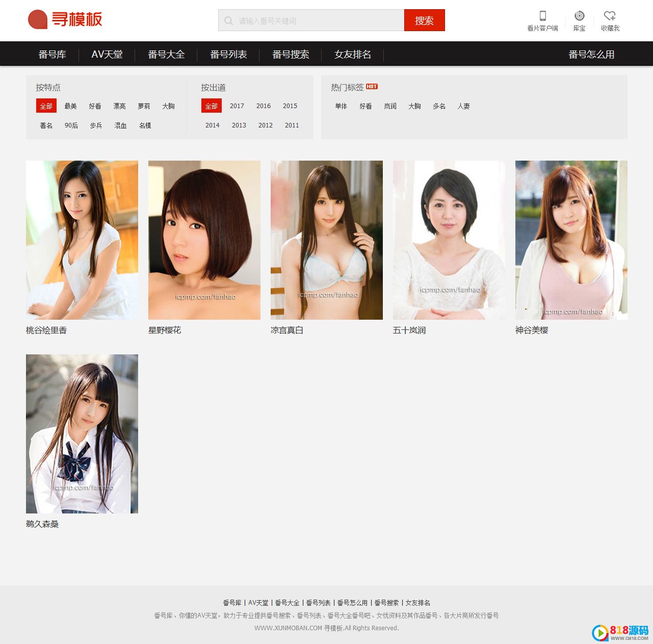The height and width of the screenshot is (644, 653).
Task: Click the 神谷美樱 name caption
Action: pos(532,330)
